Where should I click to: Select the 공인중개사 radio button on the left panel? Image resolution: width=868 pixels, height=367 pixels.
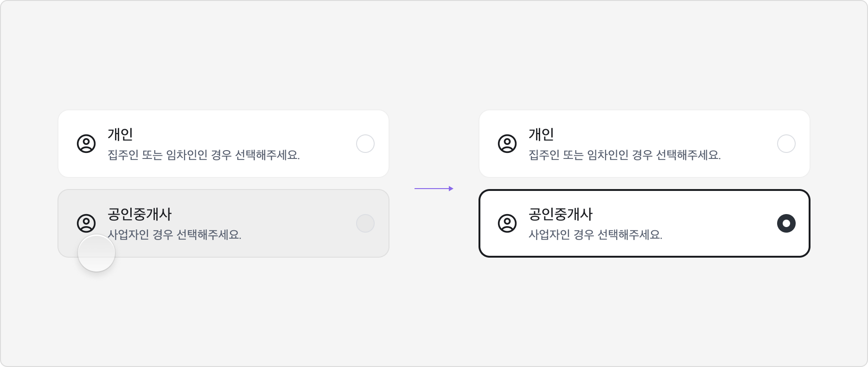click(x=365, y=223)
